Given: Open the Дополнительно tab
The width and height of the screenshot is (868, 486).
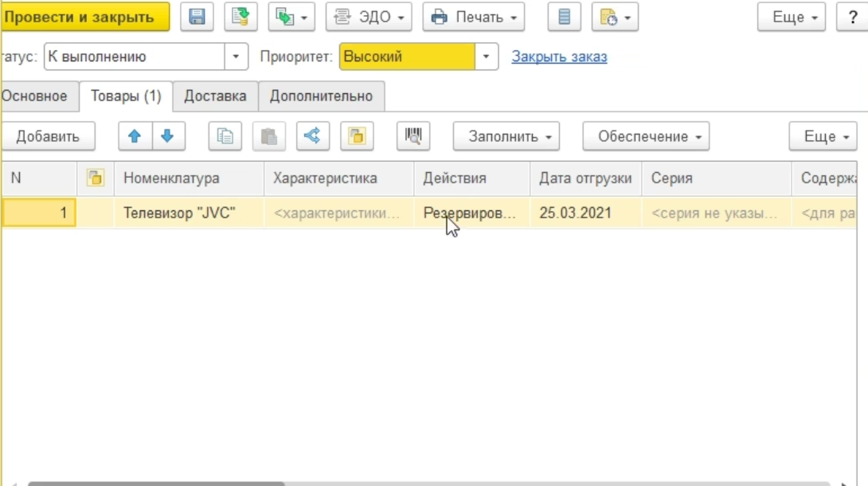Looking at the screenshot, I should tap(321, 96).
